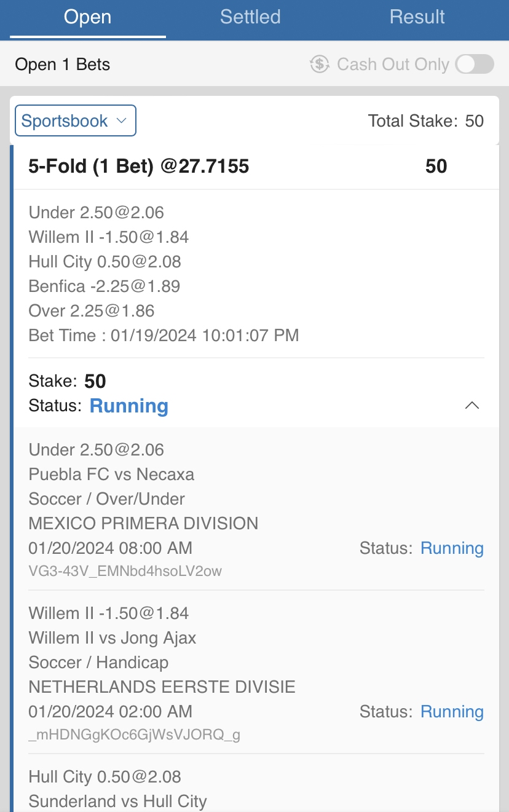Tap the Total Stake amount
The image size is (509, 812).
[x=474, y=121]
